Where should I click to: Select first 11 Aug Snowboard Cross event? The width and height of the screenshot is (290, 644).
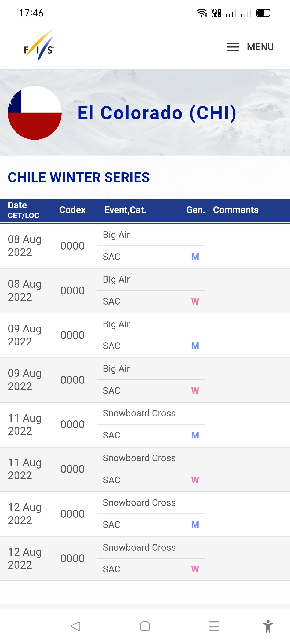tap(139, 413)
